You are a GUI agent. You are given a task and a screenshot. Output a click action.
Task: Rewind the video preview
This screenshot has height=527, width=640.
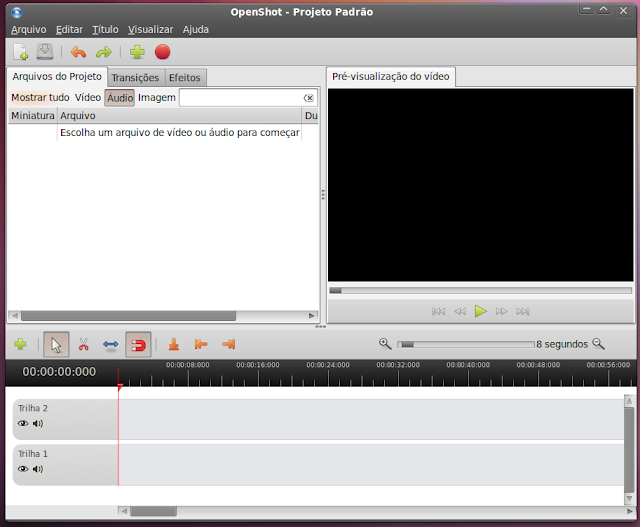click(460, 311)
